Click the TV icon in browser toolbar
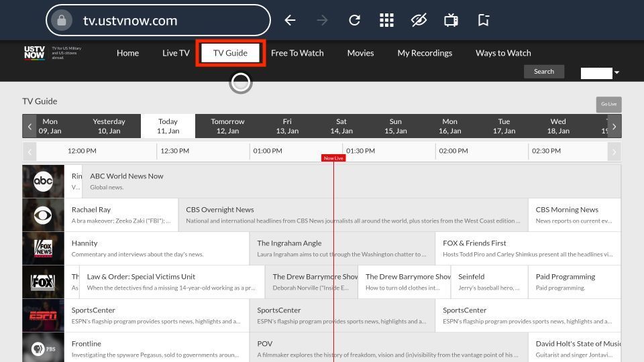The height and width of the screenshot is (362, 644). point(451,20)
